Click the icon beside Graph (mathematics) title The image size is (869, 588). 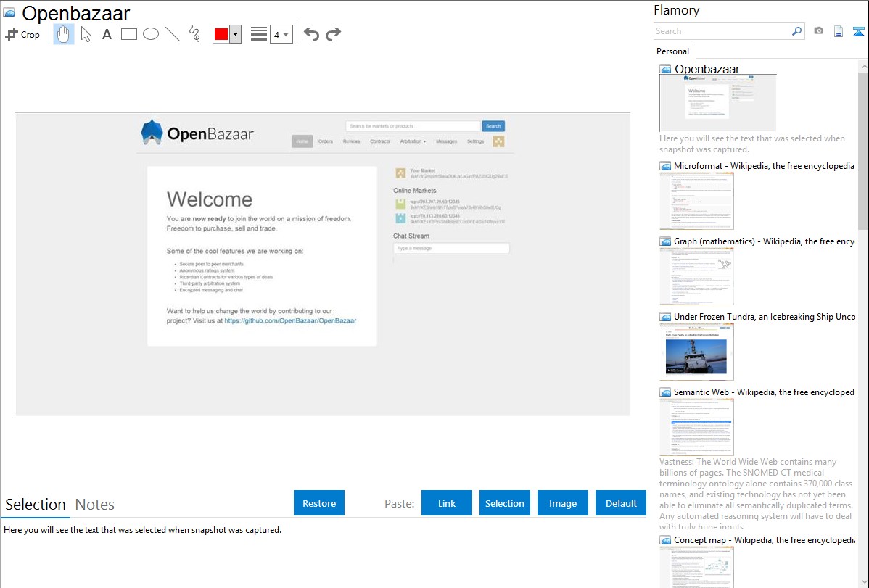click(x=665, y=241)
